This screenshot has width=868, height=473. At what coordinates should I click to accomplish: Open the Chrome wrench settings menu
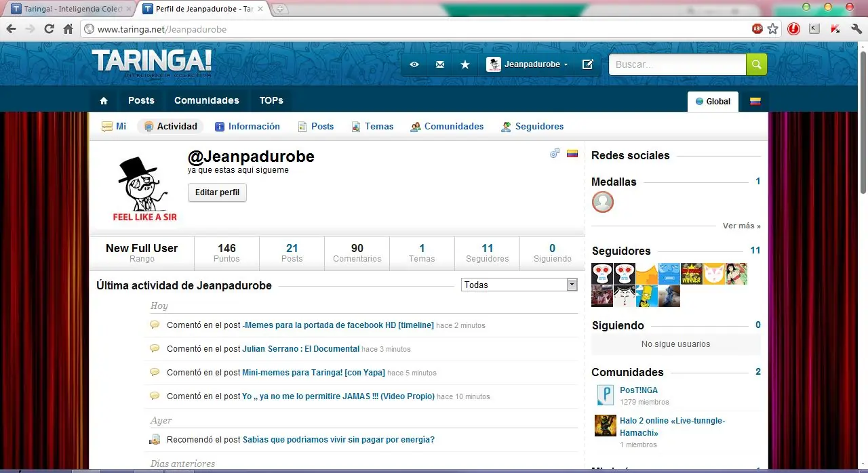(x=856, y=28)
